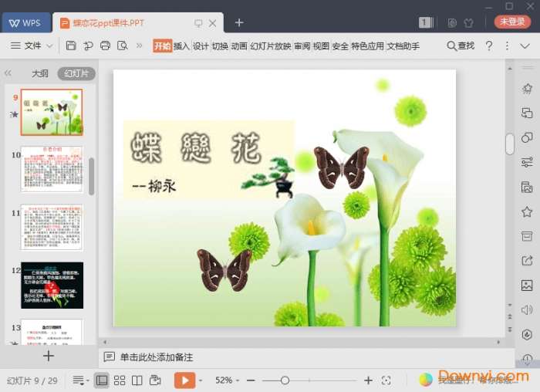The height and width of the screenshot is (392, 540).
Task: Select the 幻灯片 thumbnails panel view
Action: coord(76,74)
